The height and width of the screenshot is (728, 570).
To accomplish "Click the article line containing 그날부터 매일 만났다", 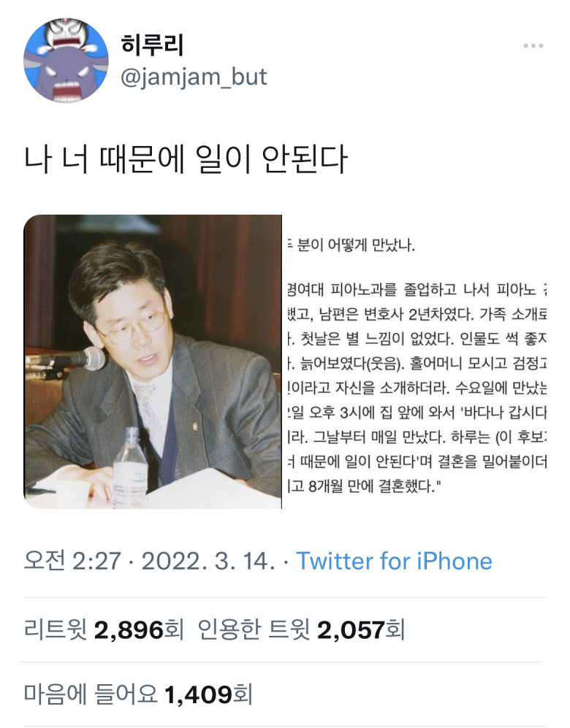I will (x=417, y=437).
